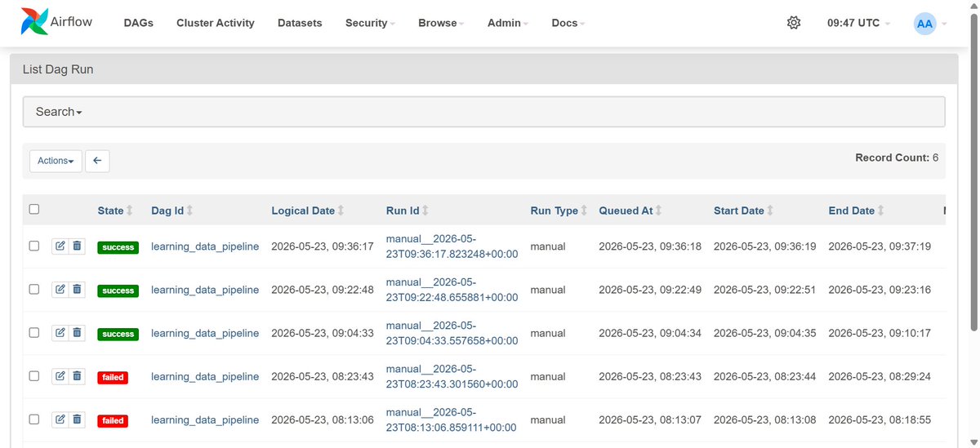Sort by End Date column arrows
Screen dimensions: 980x448
(880, 211)
